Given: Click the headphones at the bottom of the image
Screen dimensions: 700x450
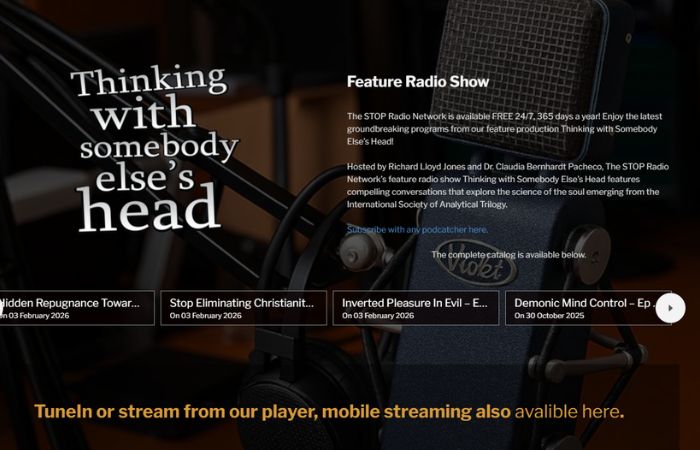Looking at the screenshot, I should 290,400.
